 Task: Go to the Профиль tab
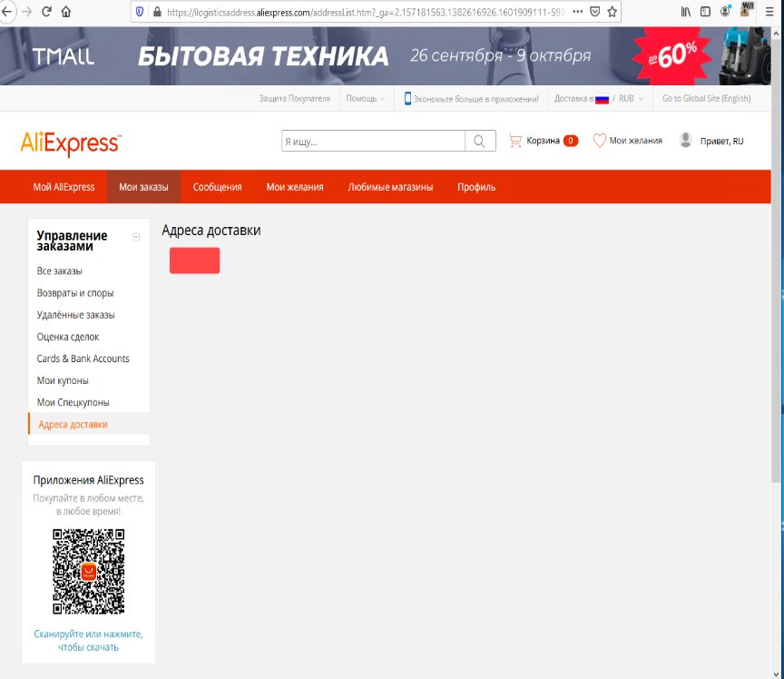(x=476, y=187)
